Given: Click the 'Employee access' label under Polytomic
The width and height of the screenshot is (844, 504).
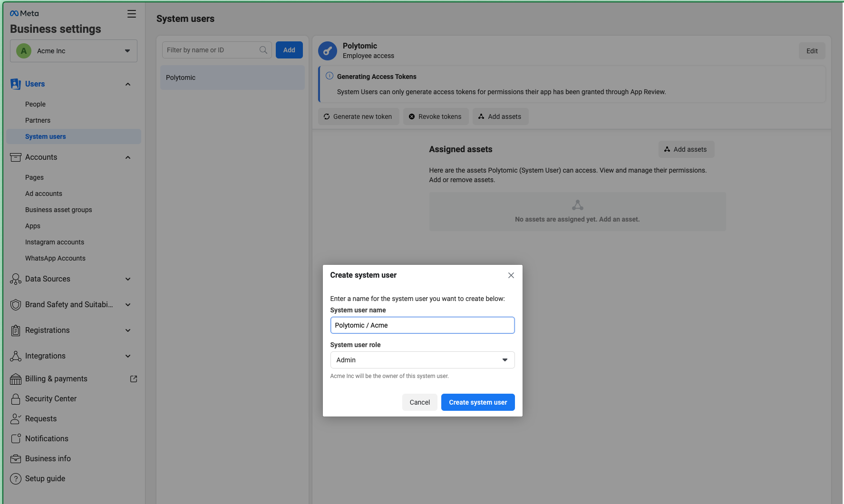Looking at the screenshot, I should (x=369, y=56).
